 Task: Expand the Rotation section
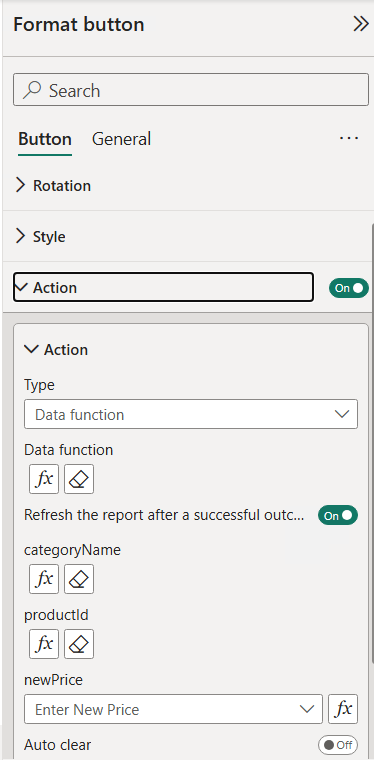coord(53,185)
